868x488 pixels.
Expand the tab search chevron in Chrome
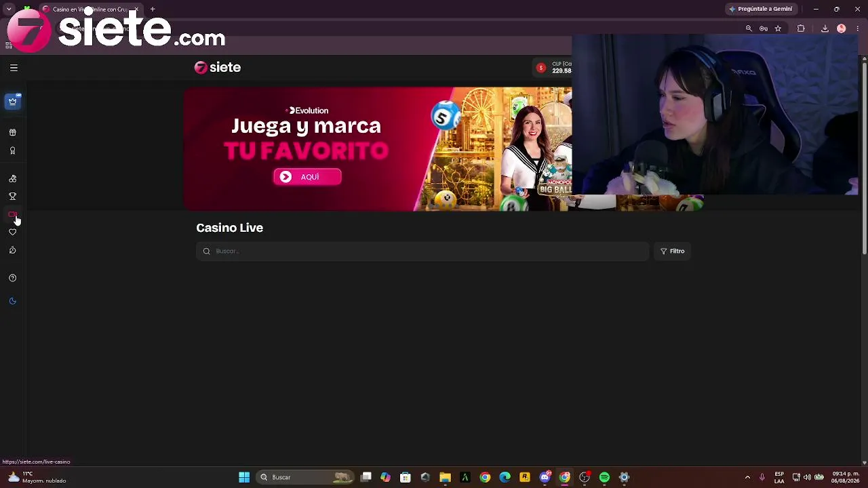[9, 9]
